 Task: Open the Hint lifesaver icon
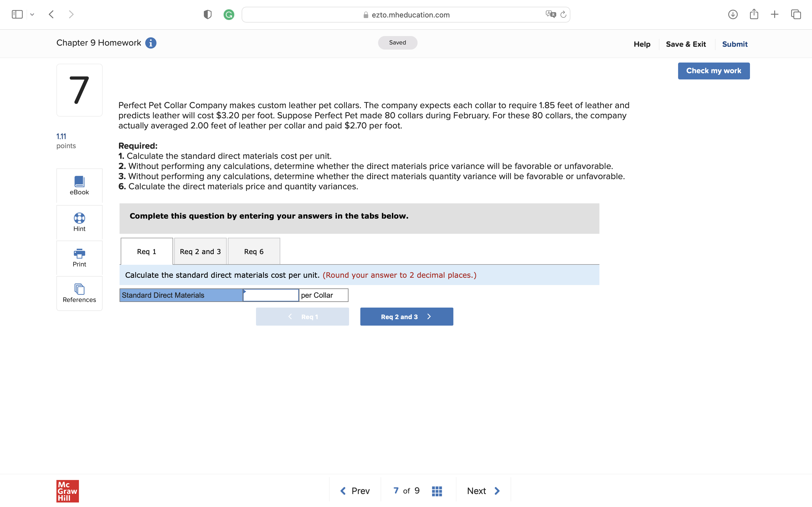click(x=79, y=222)
